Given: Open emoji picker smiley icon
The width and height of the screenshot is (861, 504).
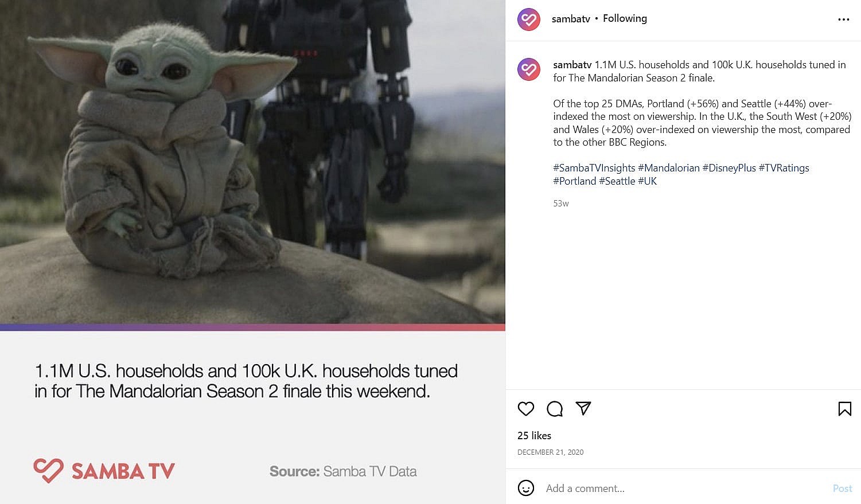Looking at the screenshot, I should point(526,488).
